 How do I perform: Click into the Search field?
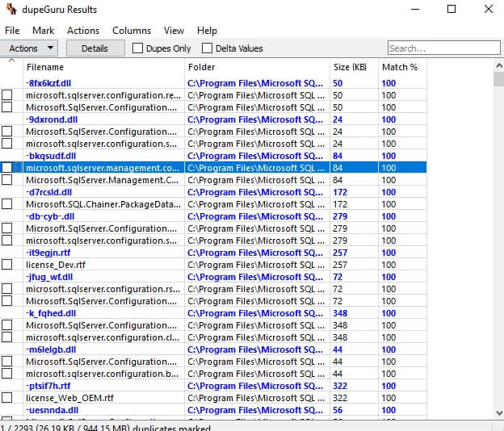point(443,48)
